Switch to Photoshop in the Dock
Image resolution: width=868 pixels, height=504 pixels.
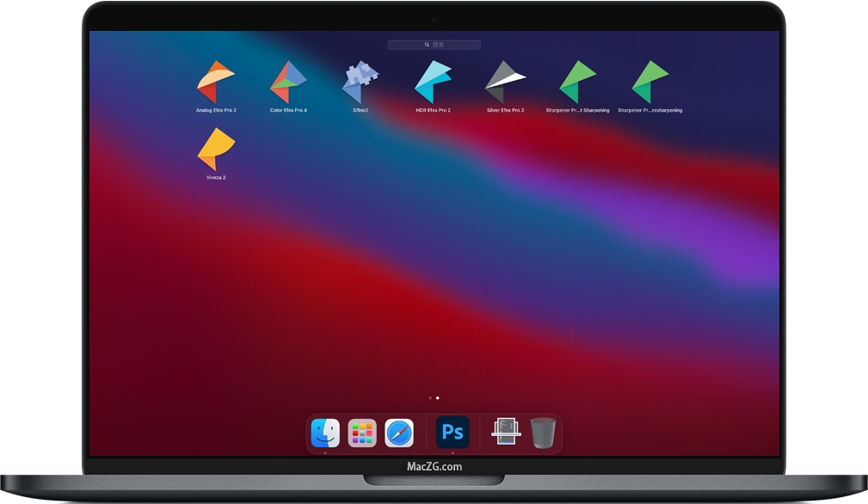452,432
